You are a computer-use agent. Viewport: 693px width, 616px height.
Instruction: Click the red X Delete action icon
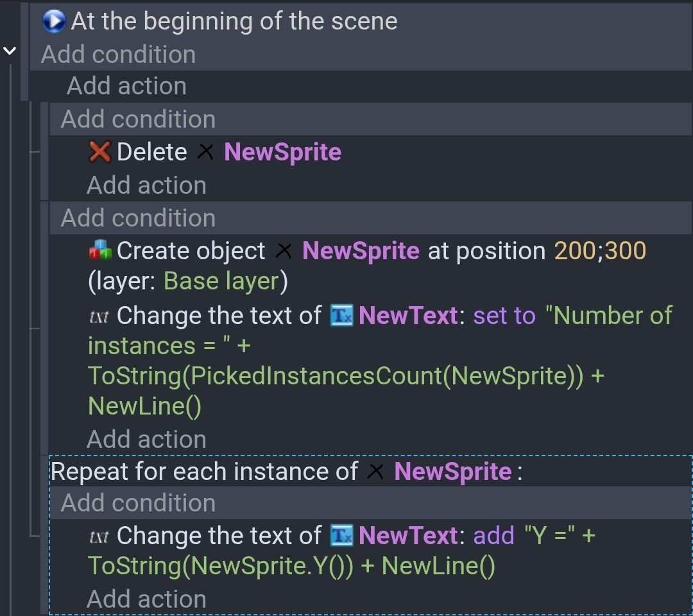(x=100, y=152)
